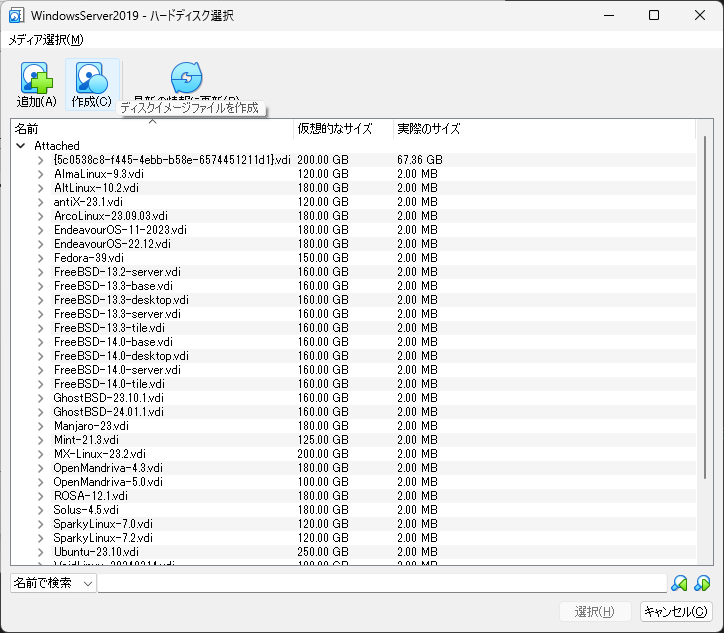Select Solus-4.5.vdi disk

click(86, 510)
